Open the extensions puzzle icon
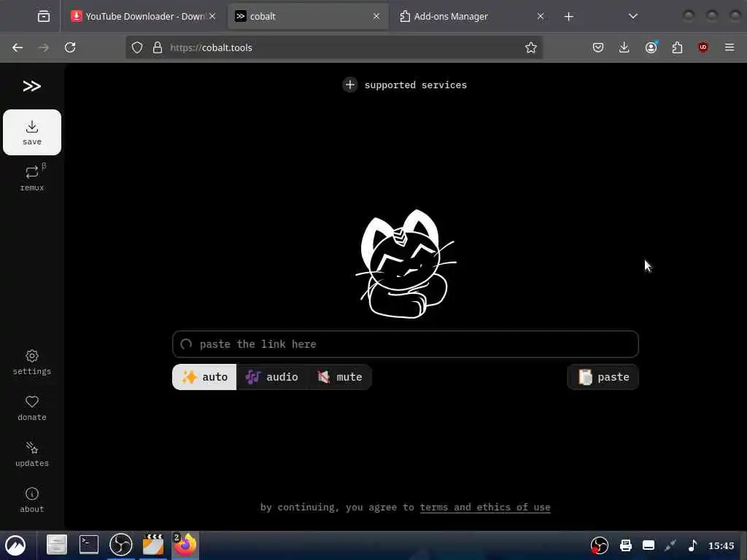This screenshot has height=560, width=747. click(x=677, y=47)
